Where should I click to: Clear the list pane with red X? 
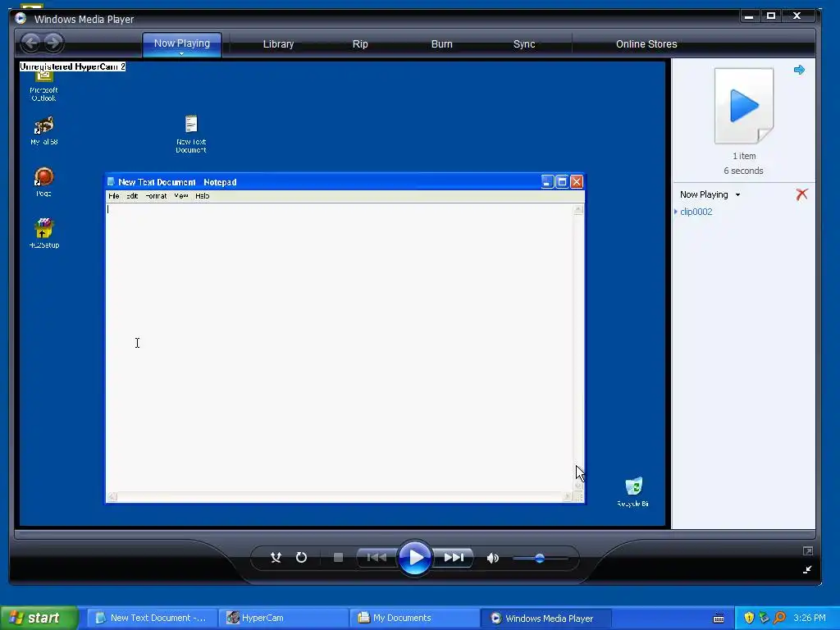click(x=801, y=194)
